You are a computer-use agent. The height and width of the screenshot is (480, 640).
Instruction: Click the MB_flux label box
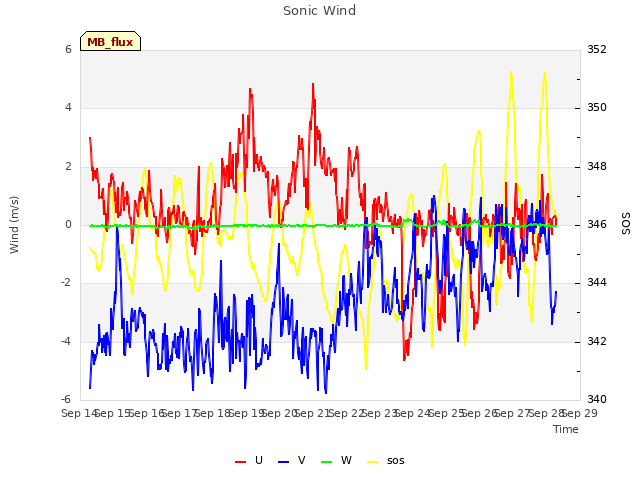[x=110, y=41]
